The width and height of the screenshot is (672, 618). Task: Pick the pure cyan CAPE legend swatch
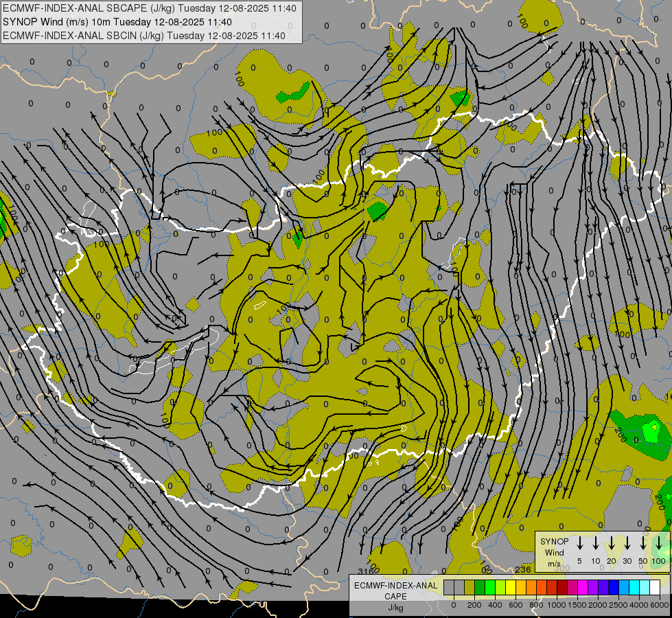pyautogui.click(x=634, y=587)
